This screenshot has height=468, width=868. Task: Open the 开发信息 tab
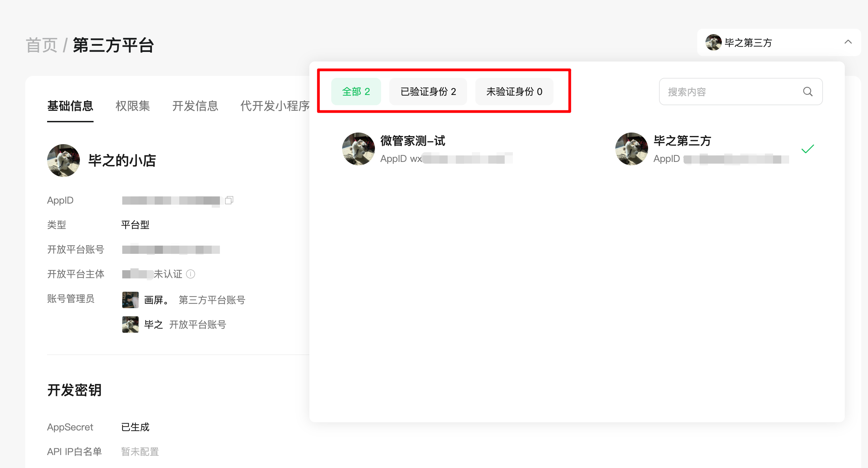(195, 106)
